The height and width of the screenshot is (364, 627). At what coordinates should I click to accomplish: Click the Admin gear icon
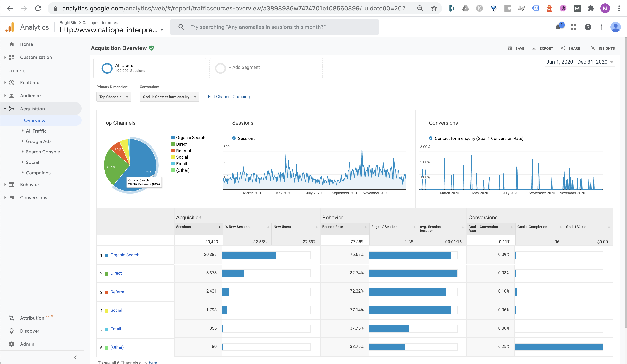click(11, 344)
